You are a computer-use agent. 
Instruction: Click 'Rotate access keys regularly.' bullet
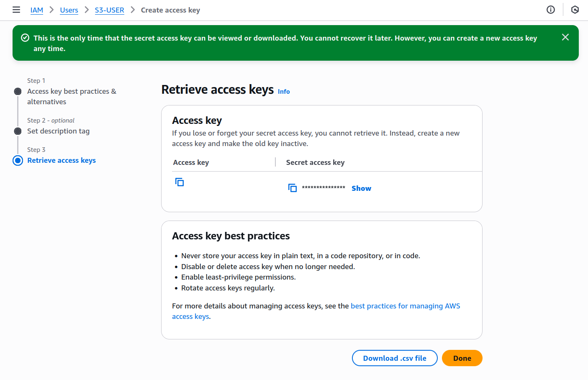pos(228,288)
